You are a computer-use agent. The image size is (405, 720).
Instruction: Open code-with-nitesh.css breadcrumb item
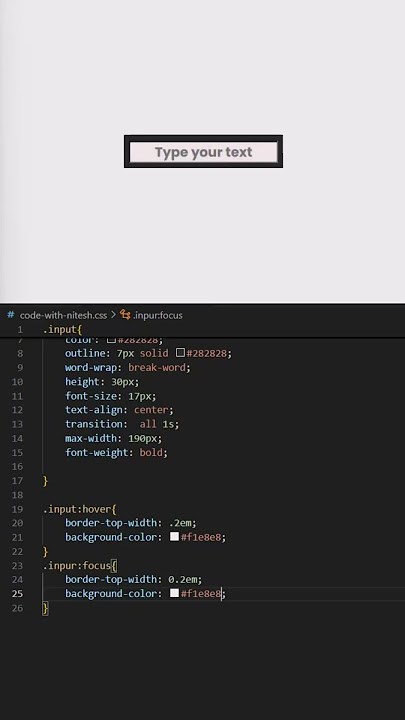click(63, 315)
